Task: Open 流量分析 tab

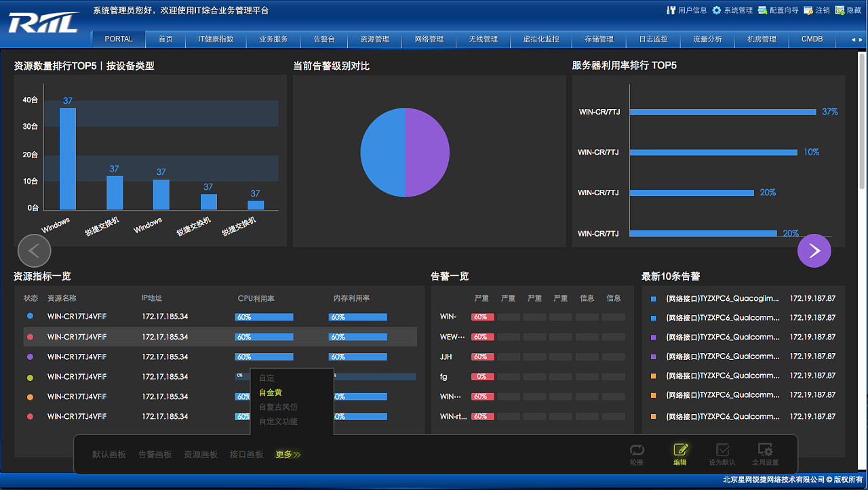Action: pos(707,39)
